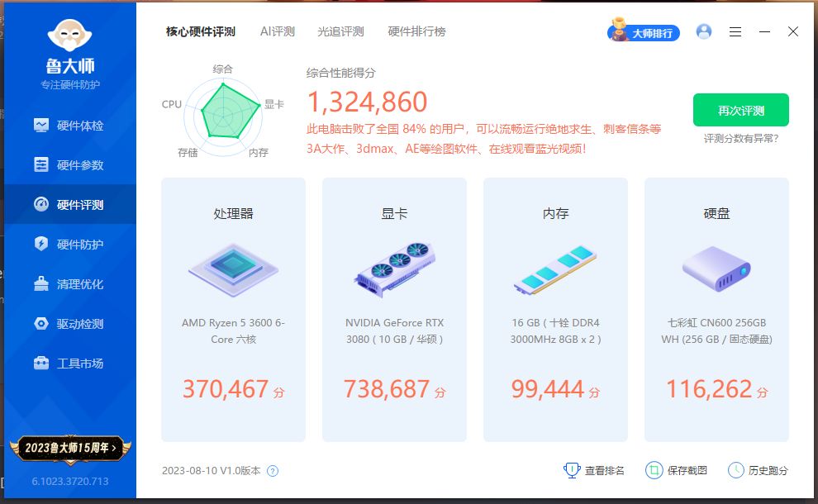Close the 鲁大师 window
The width and height of the screenshot is (818, 504).
click(x=793, y=32)
